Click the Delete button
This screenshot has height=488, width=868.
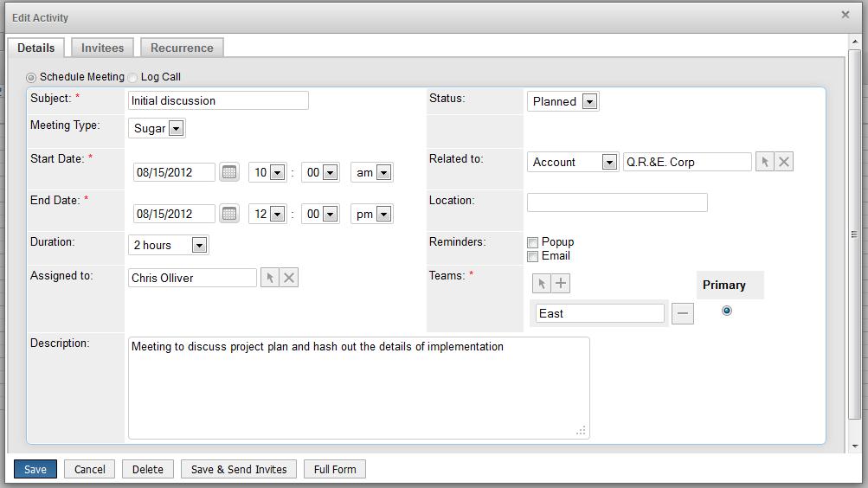(x=148, y=469)
